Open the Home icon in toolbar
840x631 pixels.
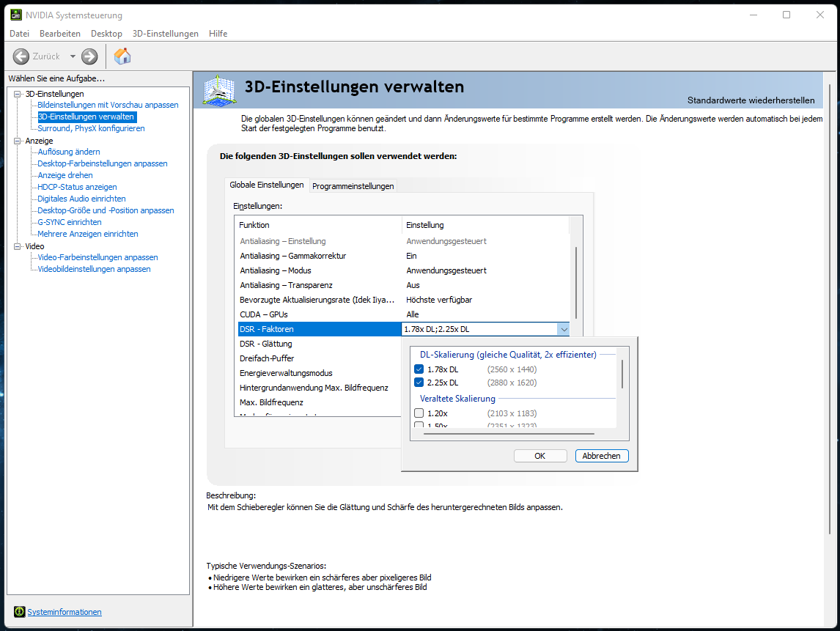click(122, 56)
